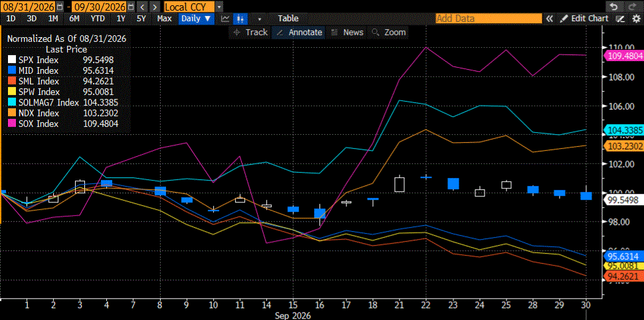The image size is (644, 320).
Task: Open the Local CCY currency dropdown arrow
Action: click(x=219, y=7)
